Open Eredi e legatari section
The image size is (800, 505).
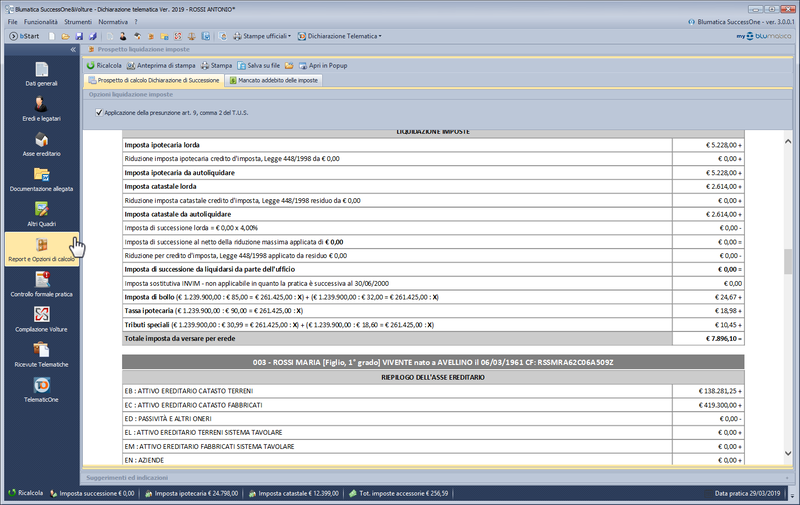pos(41,109)
